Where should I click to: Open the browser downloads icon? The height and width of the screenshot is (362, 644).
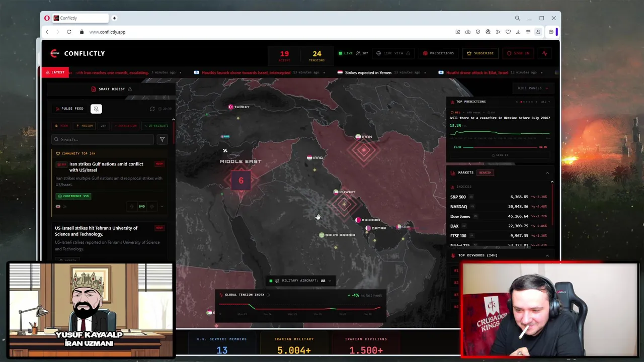click(518, 32)
